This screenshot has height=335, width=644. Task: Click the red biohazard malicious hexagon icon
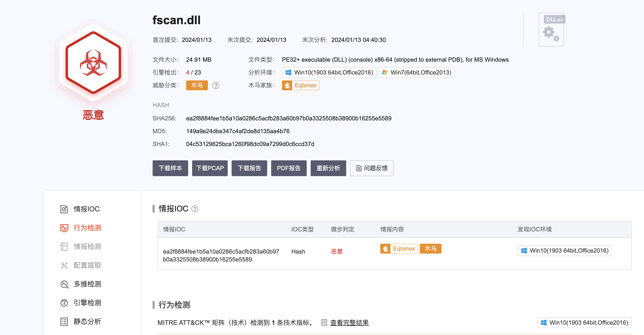[x=93, y=63]
